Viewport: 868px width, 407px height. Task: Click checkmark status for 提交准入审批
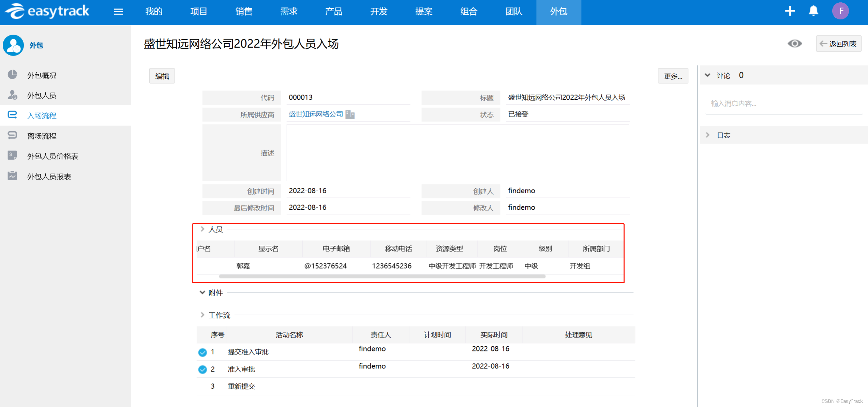click(203, 352)
